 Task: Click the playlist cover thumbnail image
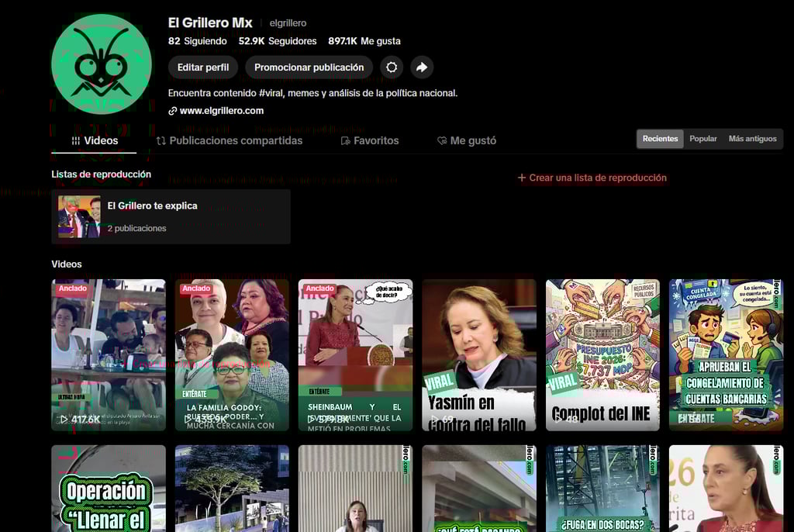coord(79,217)
